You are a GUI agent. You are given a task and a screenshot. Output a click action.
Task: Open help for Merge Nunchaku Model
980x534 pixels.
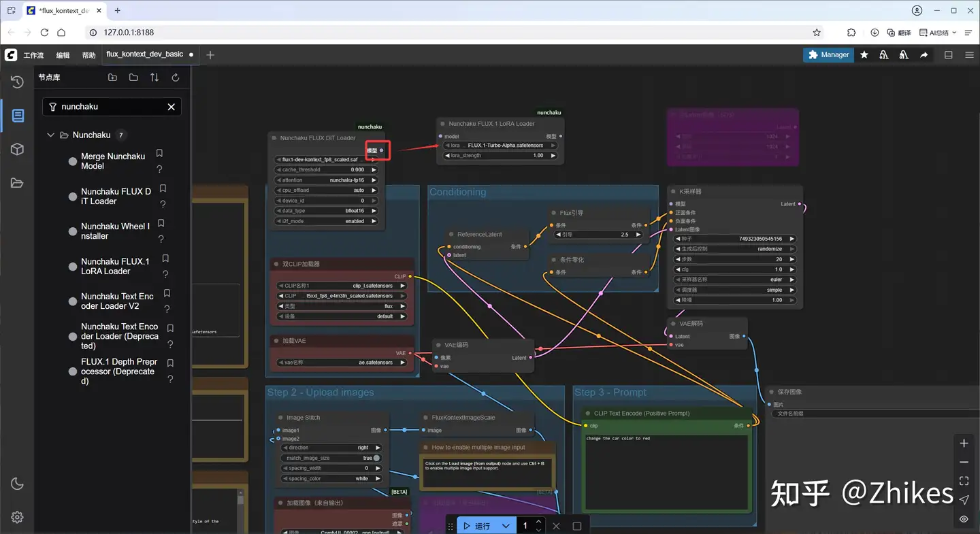coord(159,169)
